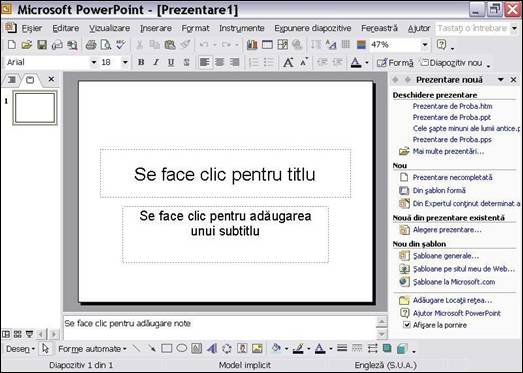Click the Save floppy disk icon
This screenshot has height=373, width=523.
[x=42, y=45]
